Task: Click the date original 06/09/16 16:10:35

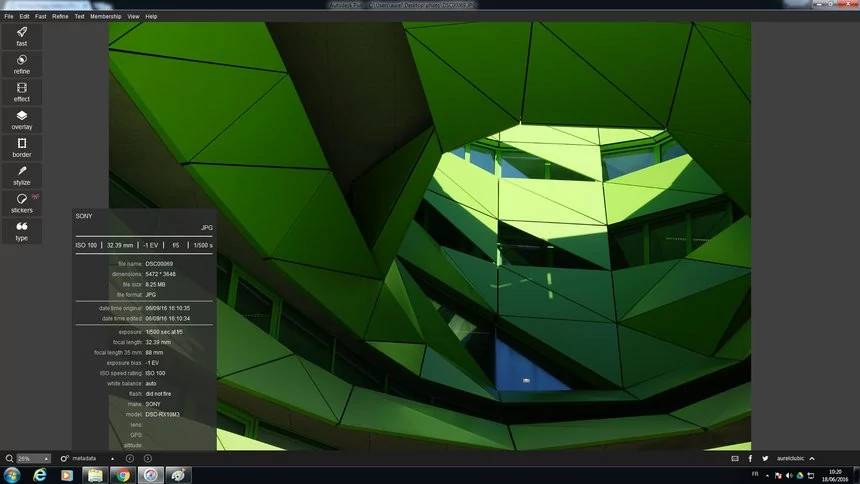Action: point(167,308)
